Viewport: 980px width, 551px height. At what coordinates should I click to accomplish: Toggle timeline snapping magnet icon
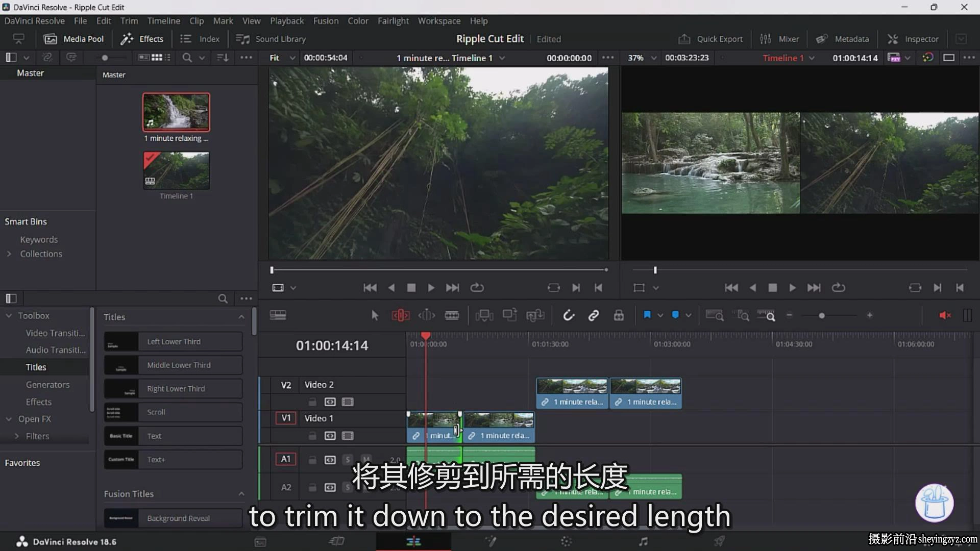[569, 316]
